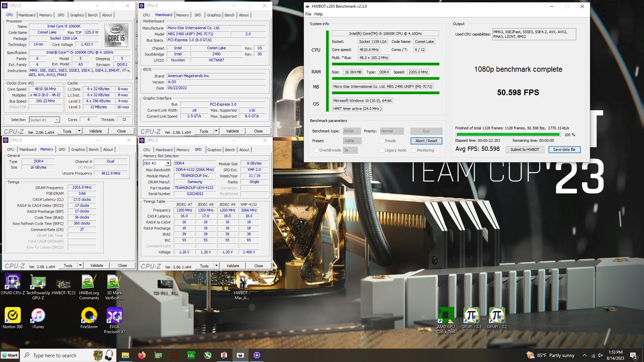
Task: Open the Memory tab in Mainboard window
Action: pos(182,15)
